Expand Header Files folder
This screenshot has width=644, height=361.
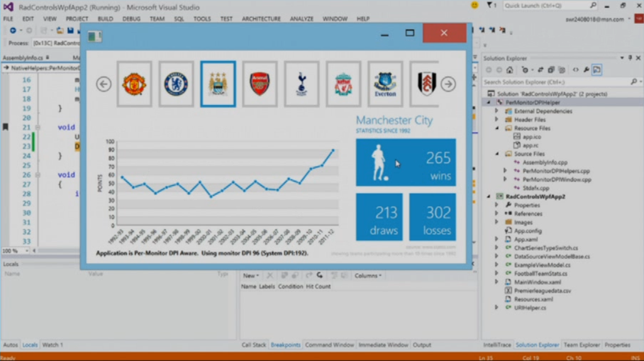(x=497, y=119)
